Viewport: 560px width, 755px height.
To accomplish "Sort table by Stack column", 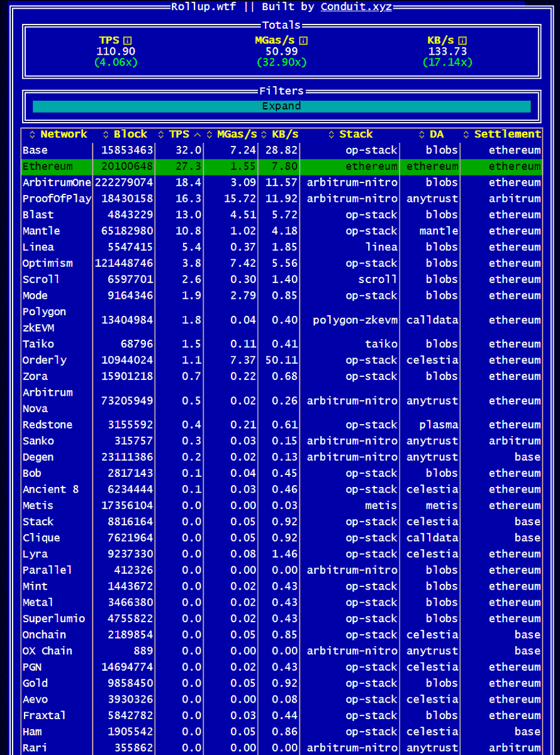I will pos(350,134).
